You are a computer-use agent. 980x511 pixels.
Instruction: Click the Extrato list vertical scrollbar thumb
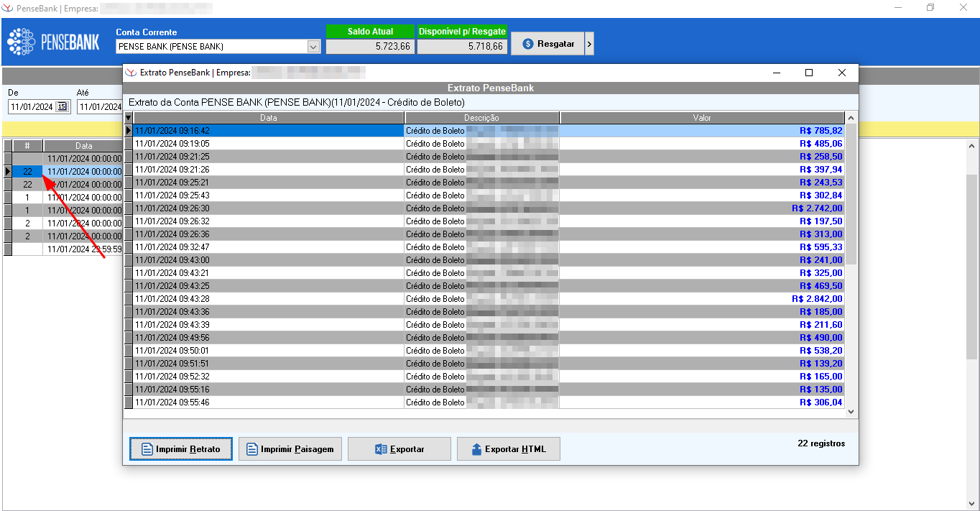pyautogui.click(x=851, y=194)
